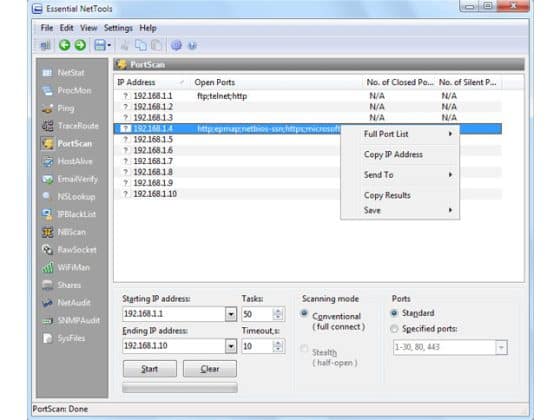Click the Tasks value field
560x420 pixels.
point(258,314)
